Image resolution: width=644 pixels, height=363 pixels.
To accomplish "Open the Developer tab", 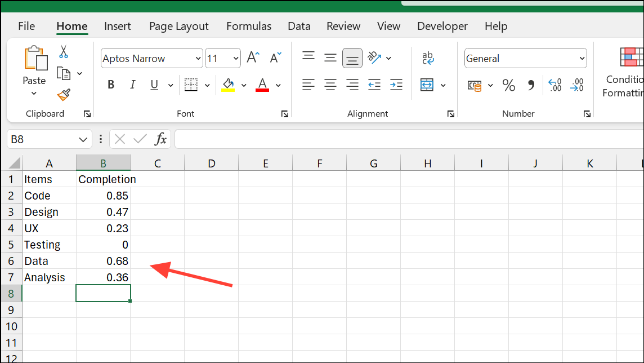I will tap(442, 26).
